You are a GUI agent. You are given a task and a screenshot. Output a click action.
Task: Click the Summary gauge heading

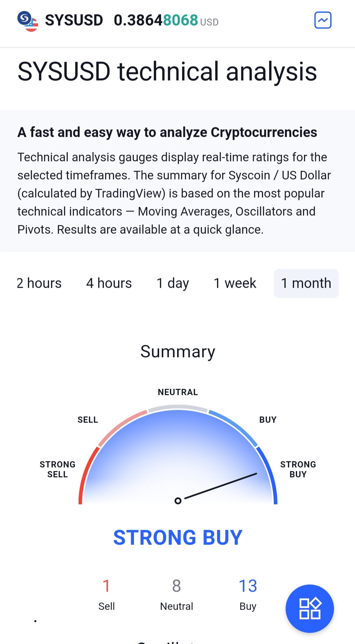[177, 351]
